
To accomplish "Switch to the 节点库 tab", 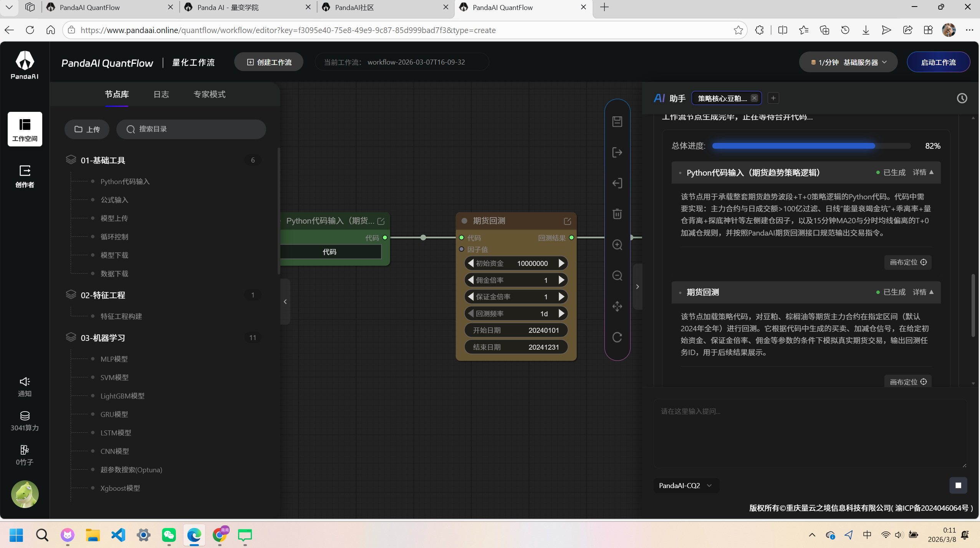I will click(x=117, y=94).
